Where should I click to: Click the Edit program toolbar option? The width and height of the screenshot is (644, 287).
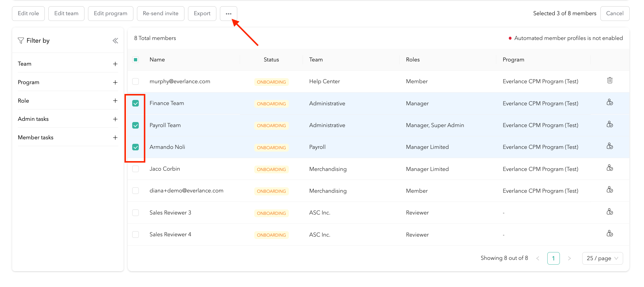click(x=110, y=14)
